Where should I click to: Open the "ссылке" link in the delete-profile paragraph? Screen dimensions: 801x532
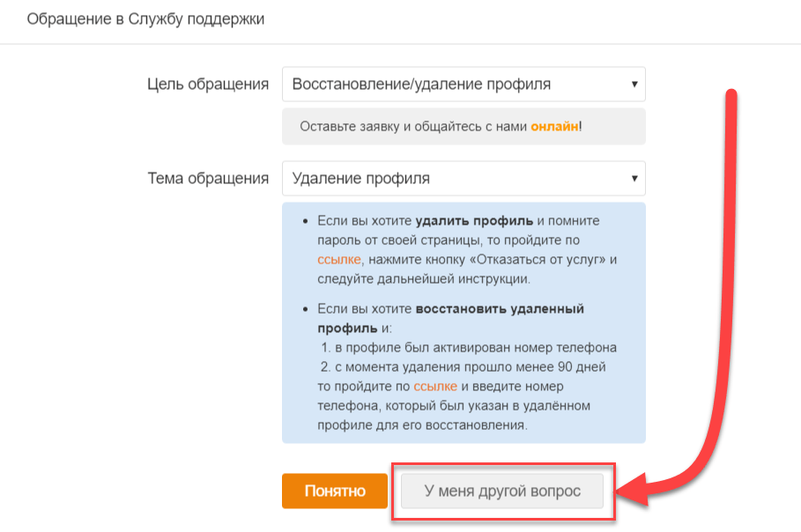(x=339, y=260)
